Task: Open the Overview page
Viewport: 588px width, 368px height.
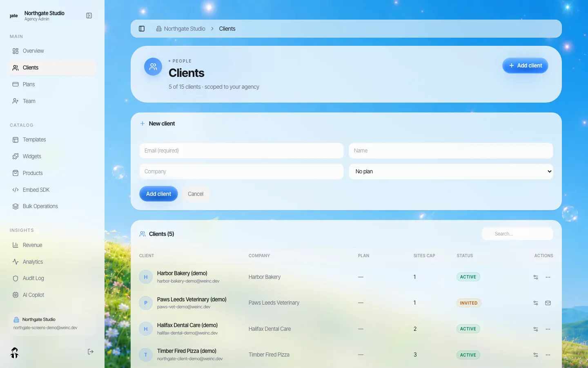Action: click(52, 51)
